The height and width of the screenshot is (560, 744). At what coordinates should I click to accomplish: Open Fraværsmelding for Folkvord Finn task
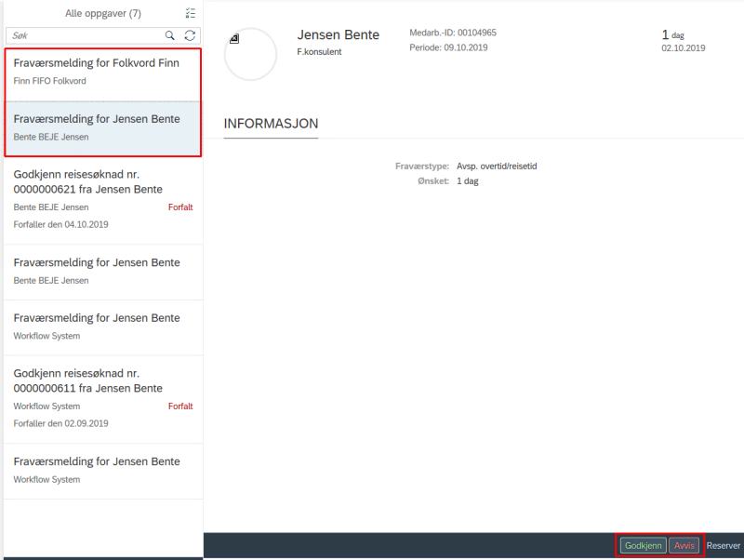pyautogui.click(x=103, y=73)
